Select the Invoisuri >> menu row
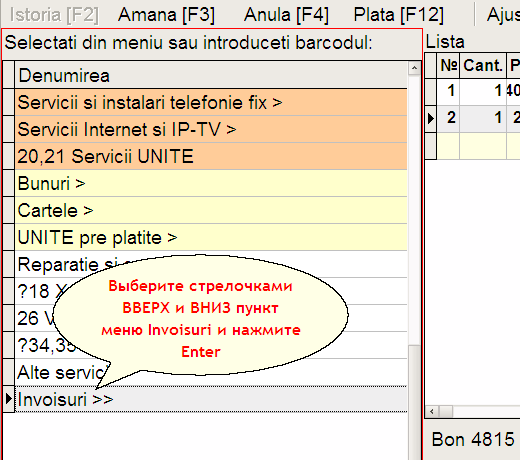 211,399
